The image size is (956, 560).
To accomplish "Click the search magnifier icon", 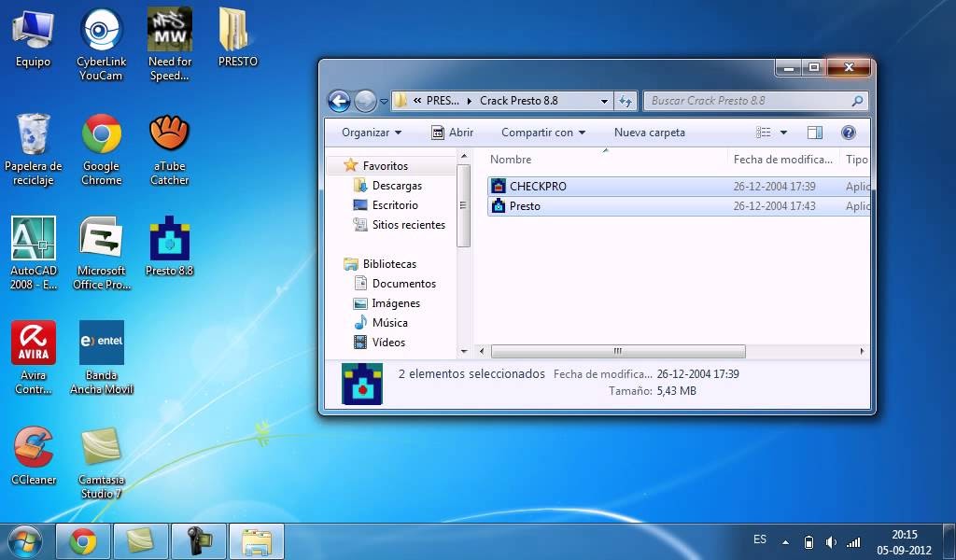I will (x=857, y=101).
